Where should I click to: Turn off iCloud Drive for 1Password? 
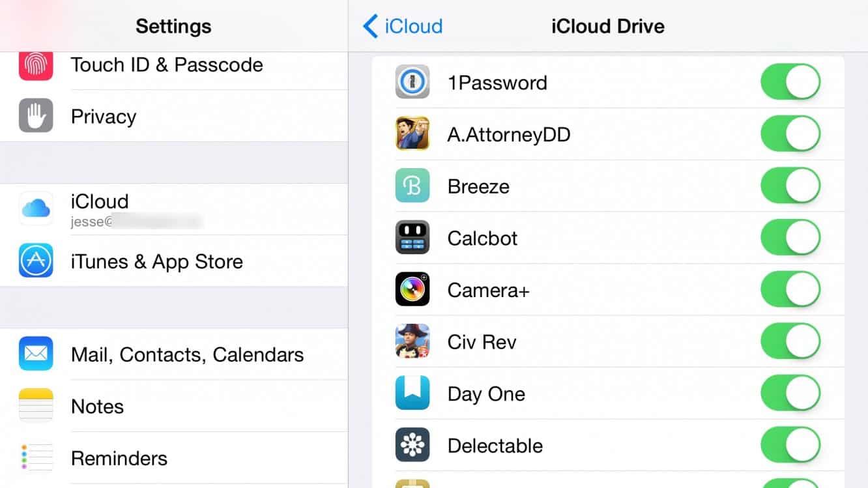point(790,82)
